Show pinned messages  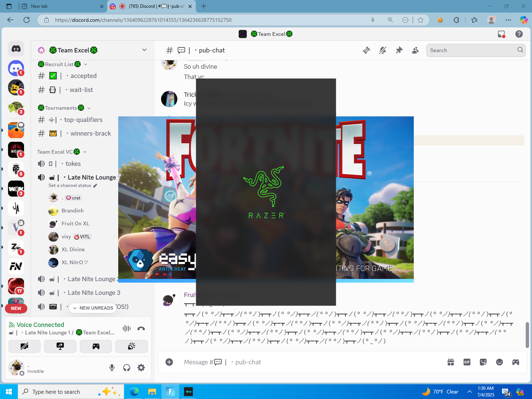(399, 50)
